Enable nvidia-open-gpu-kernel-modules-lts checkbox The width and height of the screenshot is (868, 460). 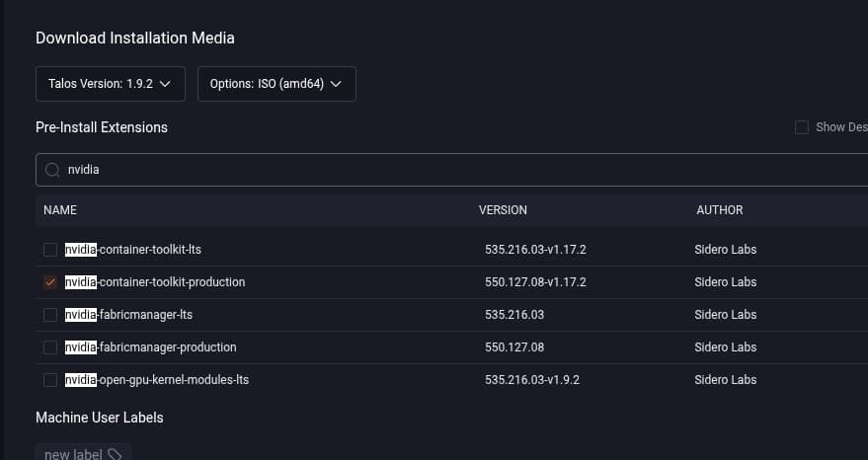pos(50,380)
